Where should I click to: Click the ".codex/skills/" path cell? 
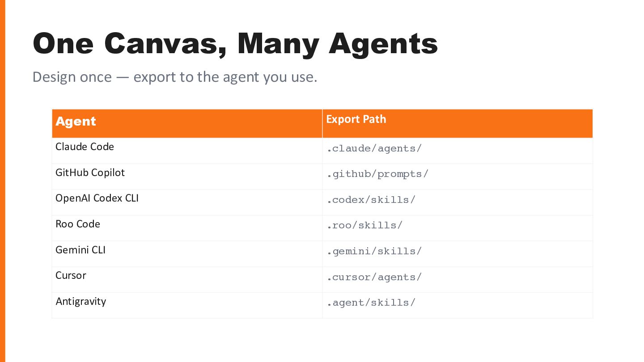371,200
